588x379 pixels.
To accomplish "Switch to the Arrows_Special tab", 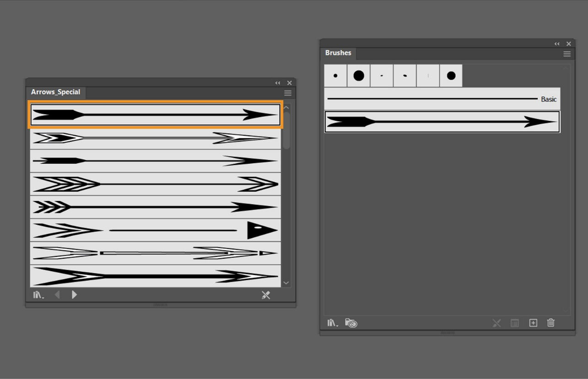I will (56, 92).
